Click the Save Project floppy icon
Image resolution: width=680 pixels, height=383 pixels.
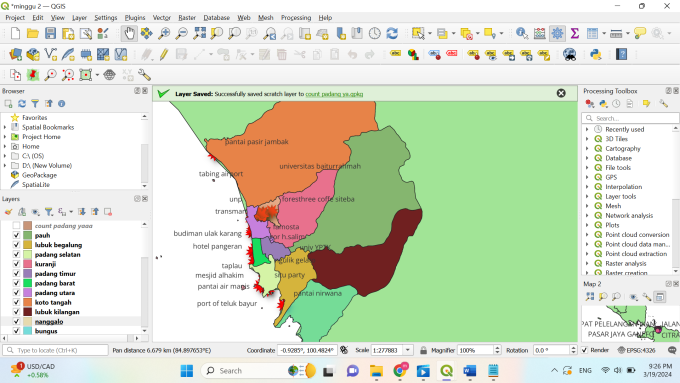point(51,33)
